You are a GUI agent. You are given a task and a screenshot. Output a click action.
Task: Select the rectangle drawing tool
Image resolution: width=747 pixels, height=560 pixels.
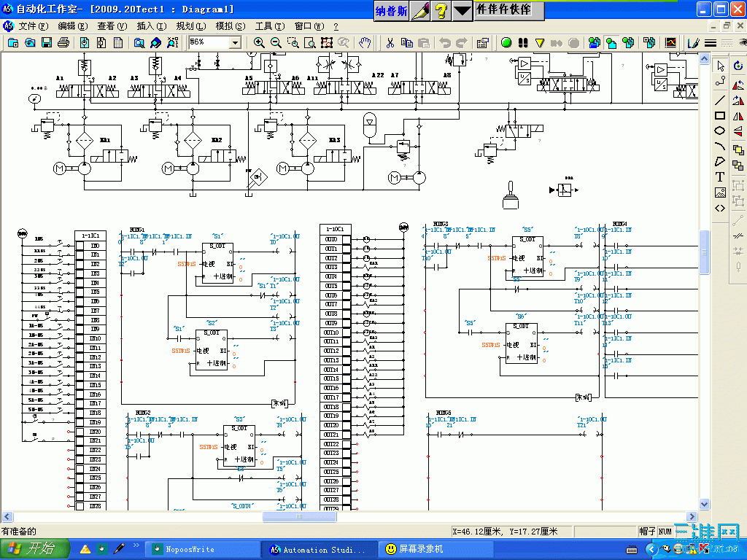720,115
